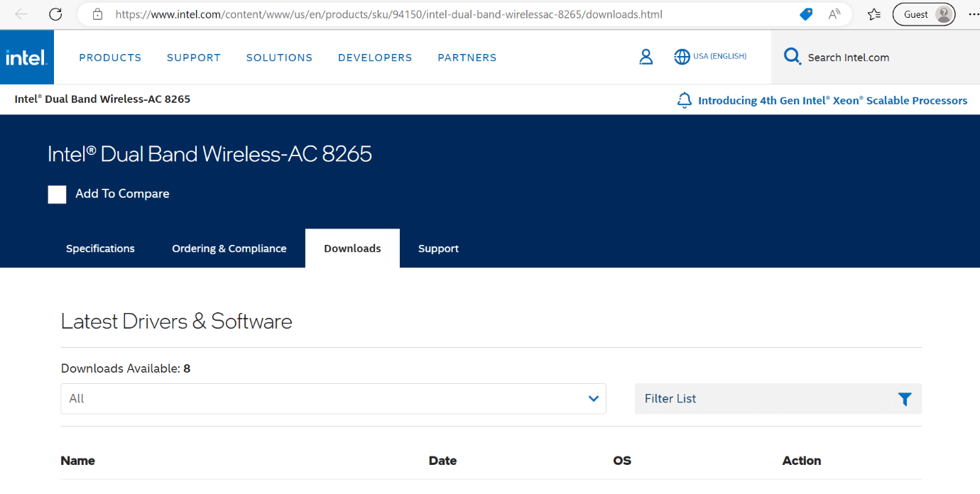This screenshot has height=494, width=980.
Task: Click the user account sign-in icon
Action: [x=646, y=57]
